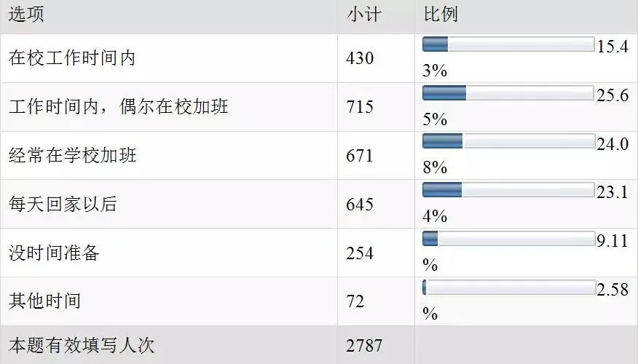Click the total 2787 cell
Viewport: 638px width, 364px height.
pyautogui.click(x=364, y=345)
